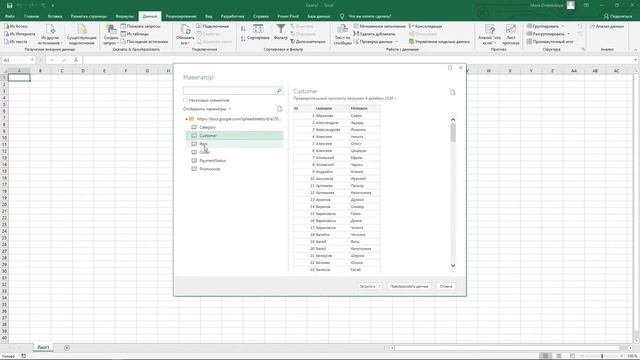Select the PaymentStatus table in Navigator

pos(234,161)
